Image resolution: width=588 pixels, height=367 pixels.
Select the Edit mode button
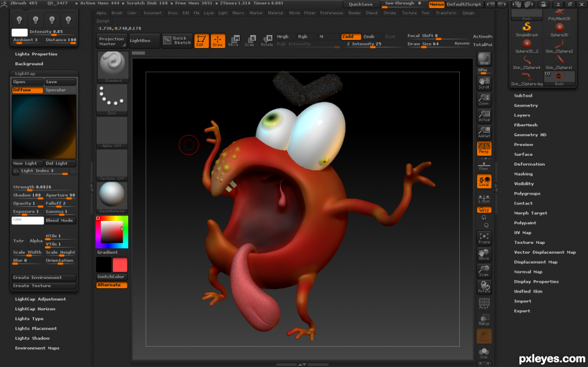tap(202, 41)
